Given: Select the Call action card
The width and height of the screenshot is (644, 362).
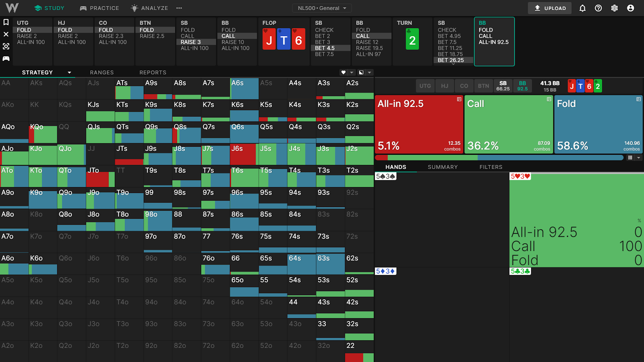Looking at the screenshot, I should coord(509,124).
